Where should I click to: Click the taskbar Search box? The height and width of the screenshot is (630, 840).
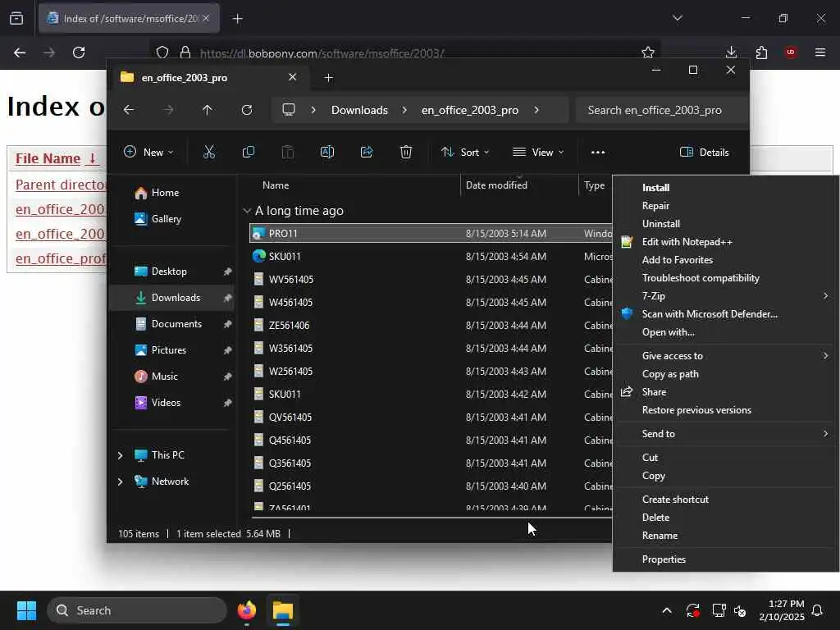tap(137, 610)
